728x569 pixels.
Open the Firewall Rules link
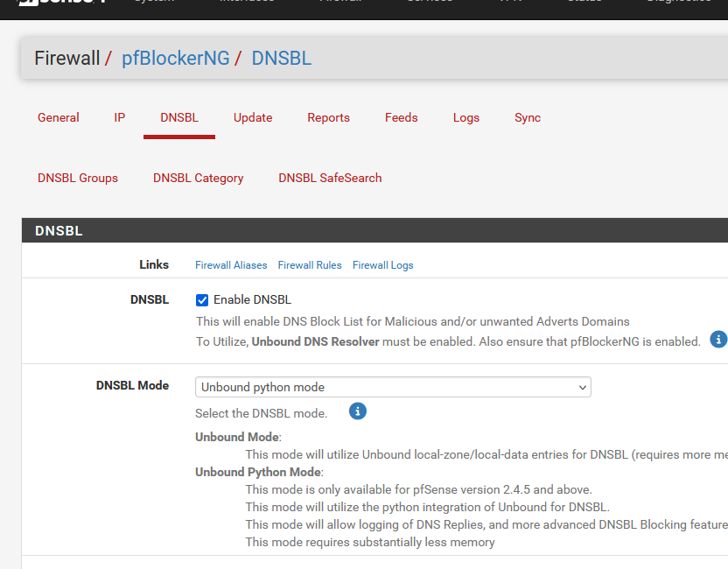click(310, 265)
